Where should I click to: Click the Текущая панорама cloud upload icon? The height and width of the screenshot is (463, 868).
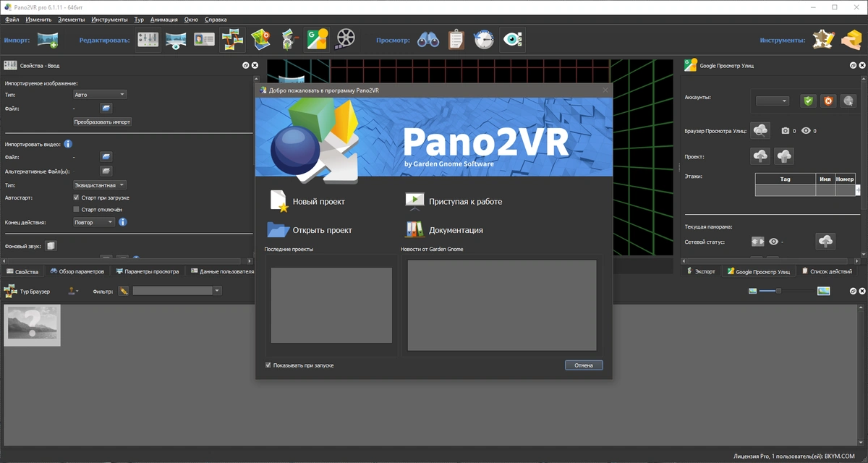pos(825,241)
